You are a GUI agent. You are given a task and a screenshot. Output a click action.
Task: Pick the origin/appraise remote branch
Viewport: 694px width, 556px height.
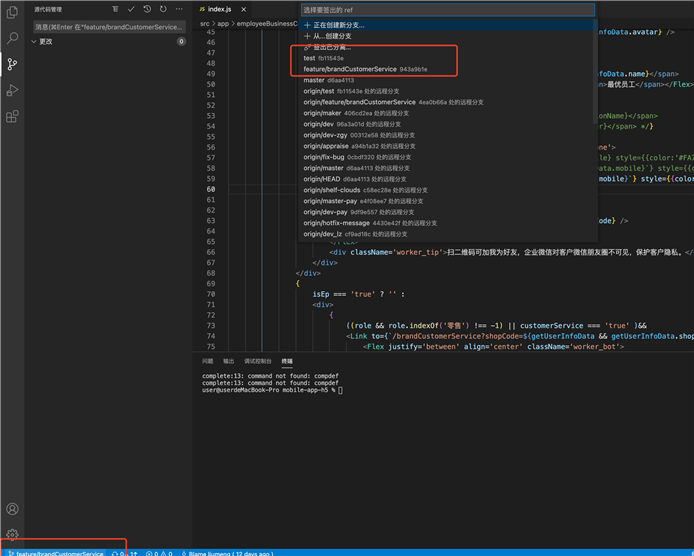pyautogui.click(x=446, y=146)
